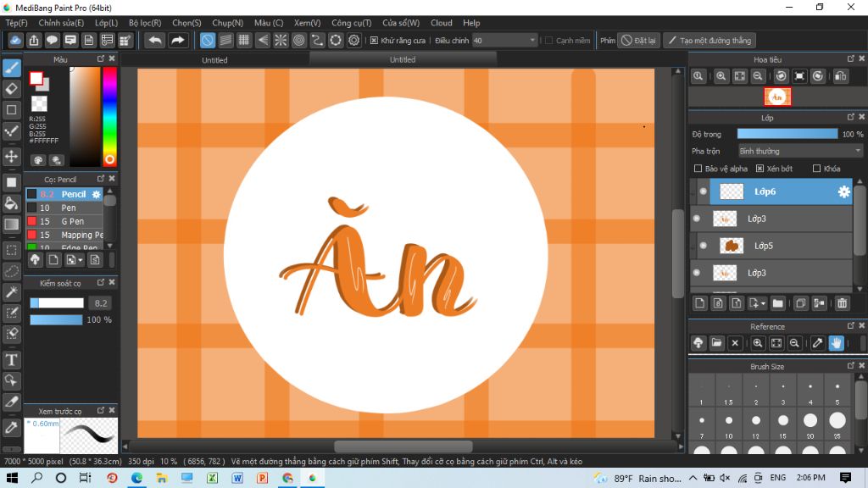Select the rectangular Select tool

(12, 250)
